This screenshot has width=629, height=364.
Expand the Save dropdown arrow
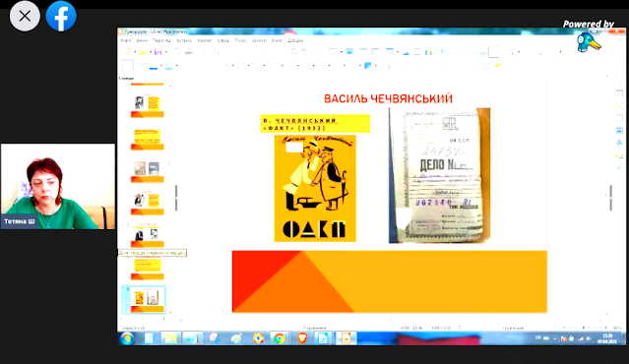pyautogui.click(x=165, y=52)
